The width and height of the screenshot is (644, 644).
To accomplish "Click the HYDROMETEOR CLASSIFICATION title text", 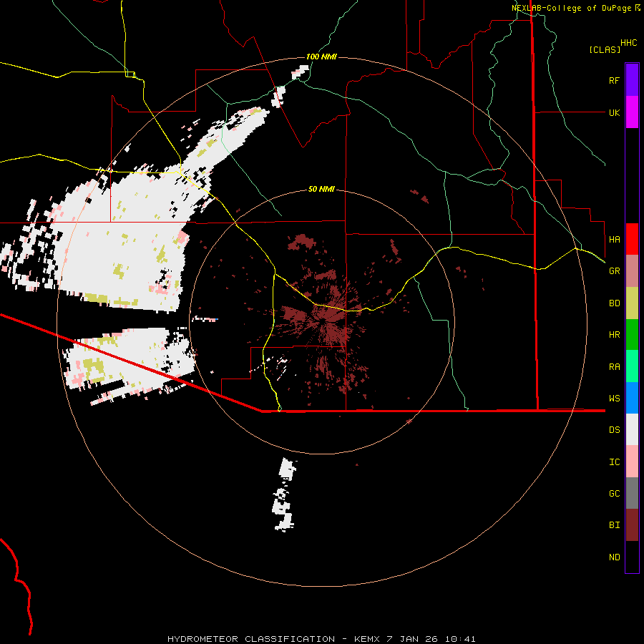I will (251, 639).
